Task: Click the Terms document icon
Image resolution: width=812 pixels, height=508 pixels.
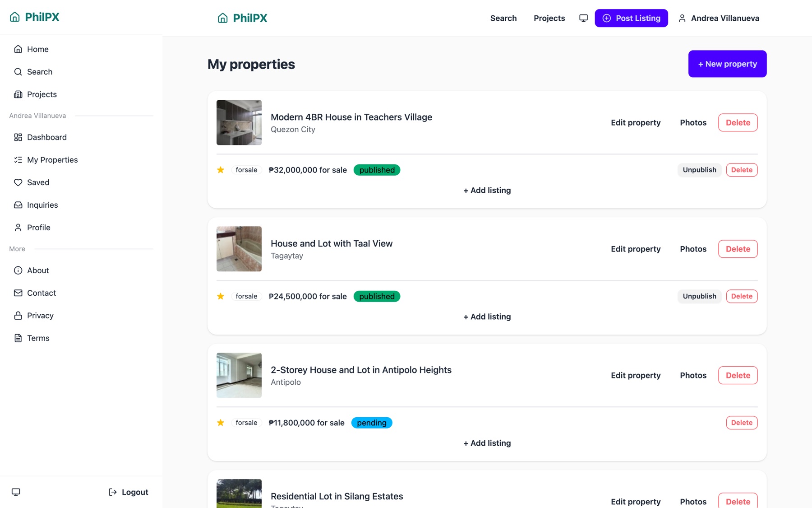Action: pos(18,338)
